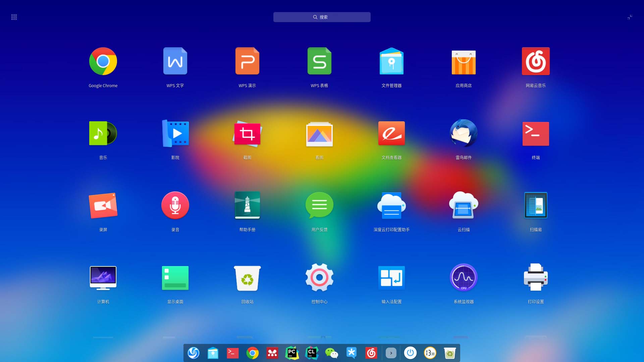644x362 pixels.
Task: Open WPS 演示 presentation app
Action: 247,61
